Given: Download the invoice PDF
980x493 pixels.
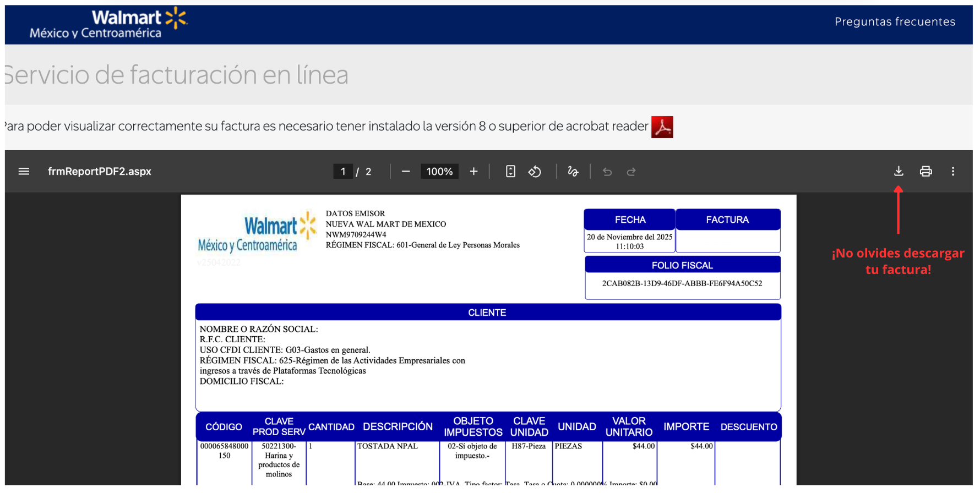Looking at the screenshot, I should click(899, 171).
